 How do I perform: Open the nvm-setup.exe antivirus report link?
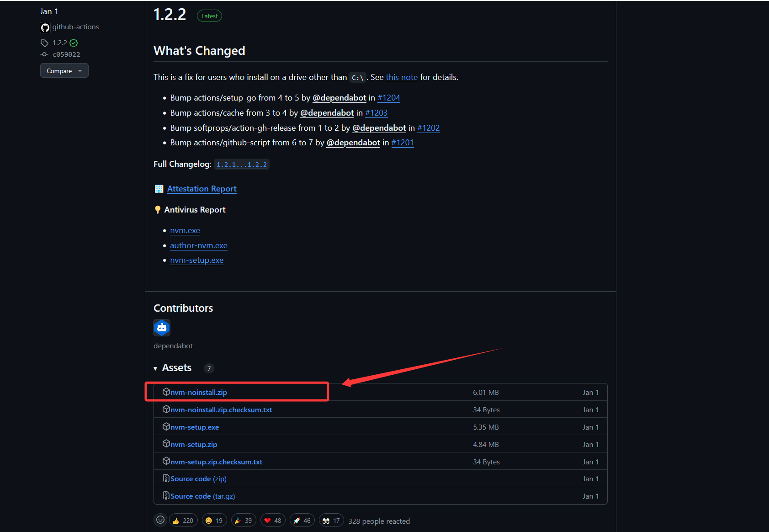[x=197, y=260]
